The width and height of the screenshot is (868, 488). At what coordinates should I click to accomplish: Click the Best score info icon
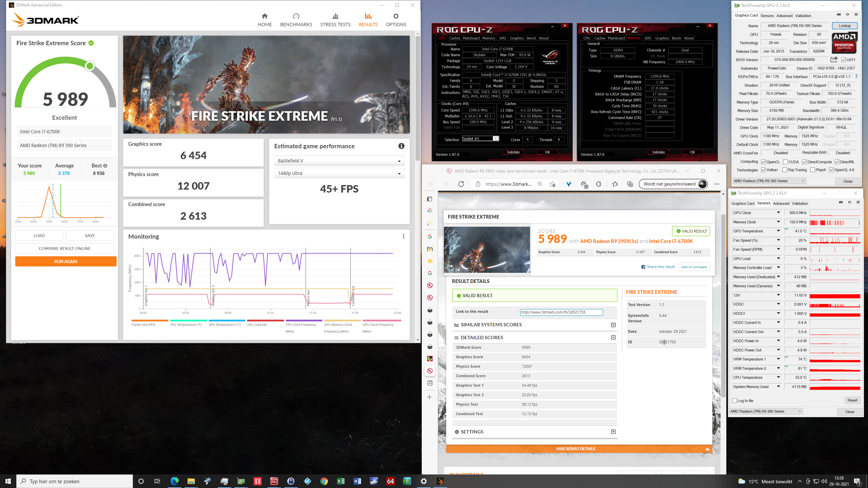click(105, 166)
